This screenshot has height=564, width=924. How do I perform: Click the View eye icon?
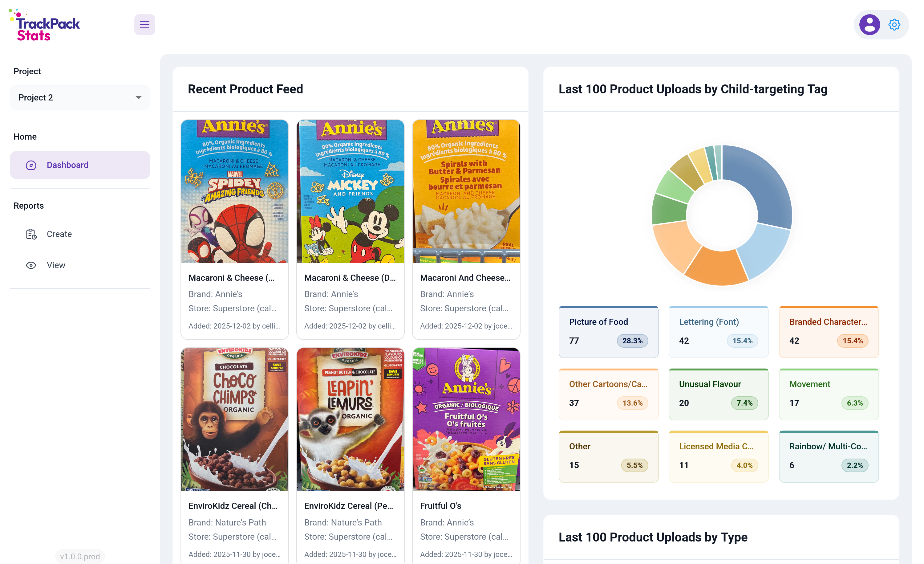[x=31, y=265]
